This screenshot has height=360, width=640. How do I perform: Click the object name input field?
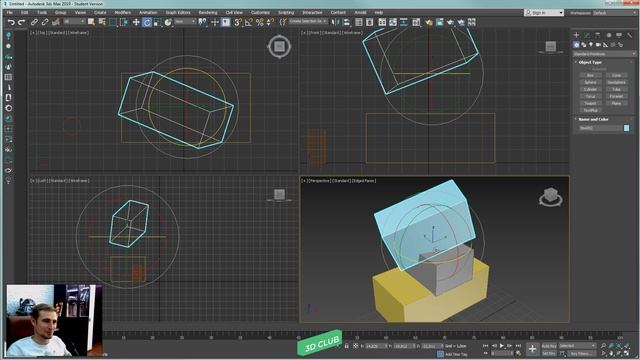point(600,128)
